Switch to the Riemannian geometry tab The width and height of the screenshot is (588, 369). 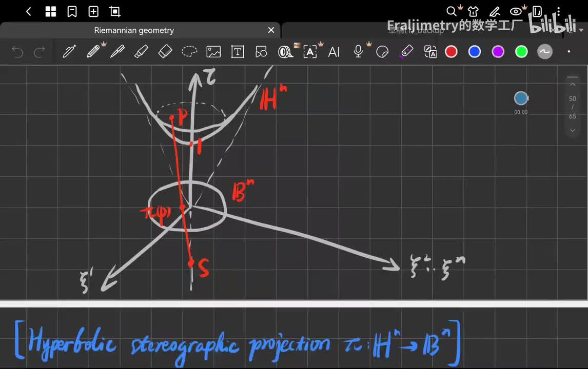(134, 30)
